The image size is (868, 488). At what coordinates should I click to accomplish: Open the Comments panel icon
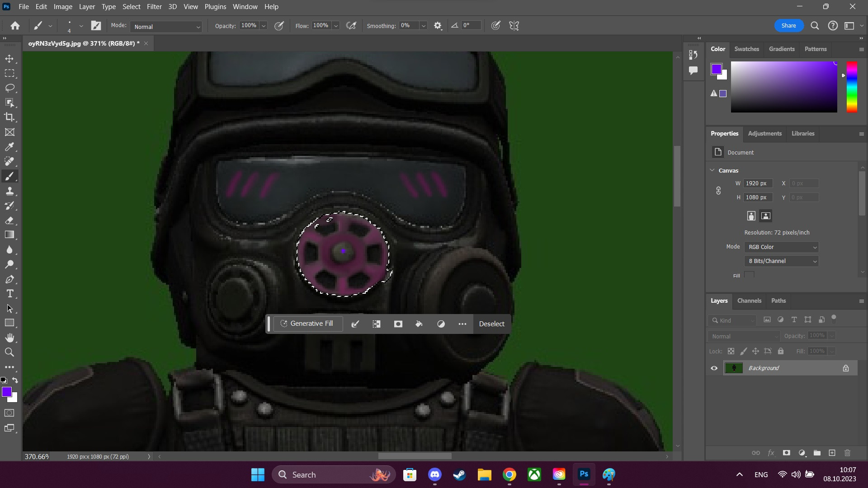(693, 70)
